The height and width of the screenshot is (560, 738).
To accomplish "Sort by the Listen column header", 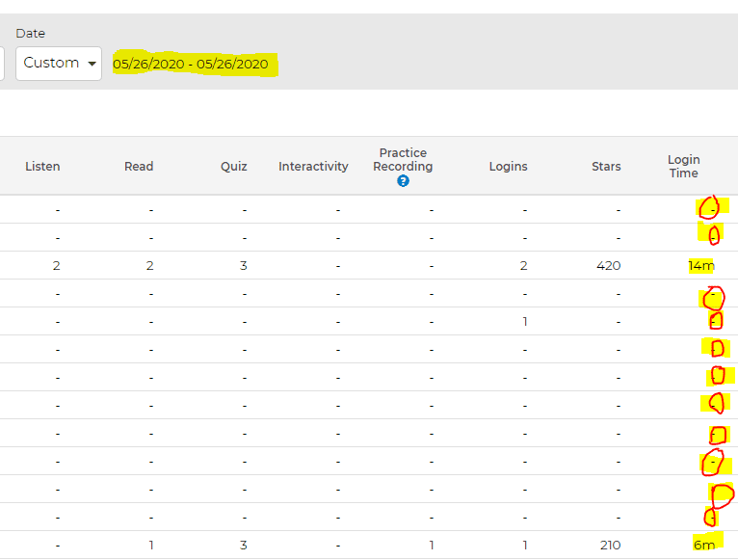I will tap(42, 166).
